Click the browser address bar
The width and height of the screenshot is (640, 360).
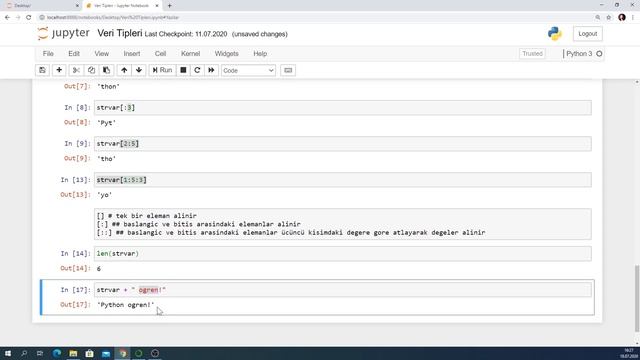coord(314,18)
